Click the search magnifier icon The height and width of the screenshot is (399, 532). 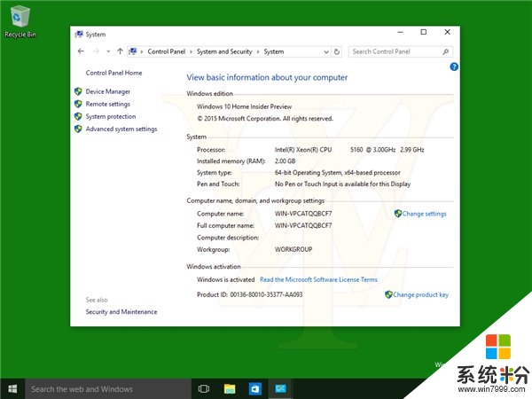pyautogui.click(x=446, y=51)
